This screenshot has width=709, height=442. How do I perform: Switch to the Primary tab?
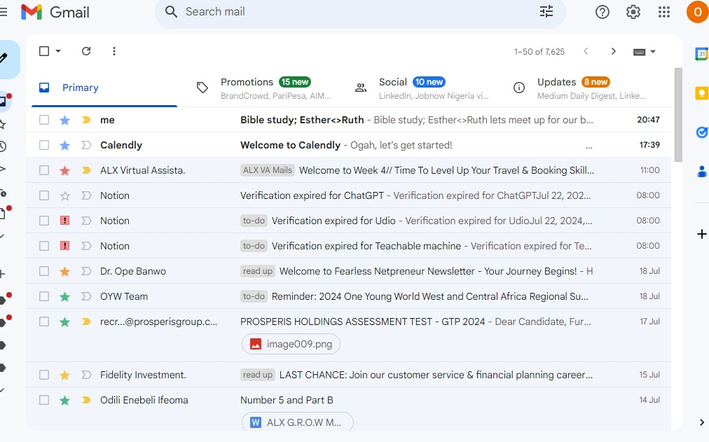coord(104,88)
